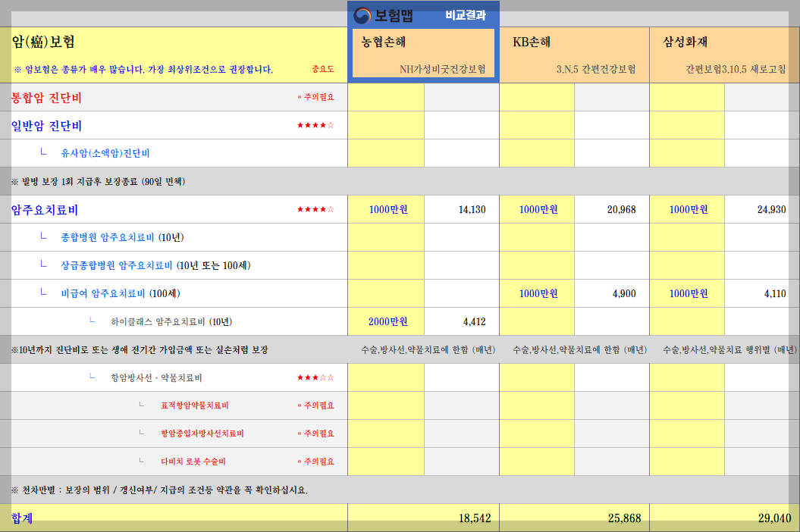Select the 농협손해 company header
The height and width of the screenshot is (532, 800).
tap(384, 42)
